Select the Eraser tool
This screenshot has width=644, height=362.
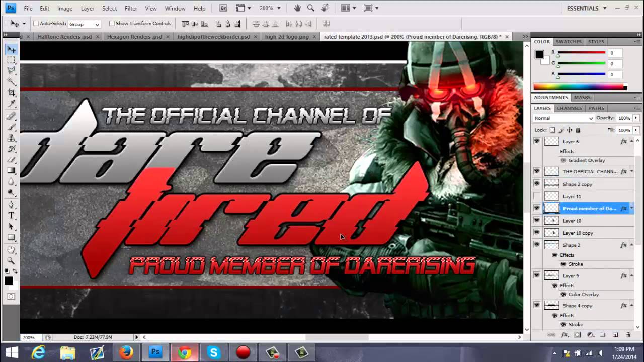11,160
